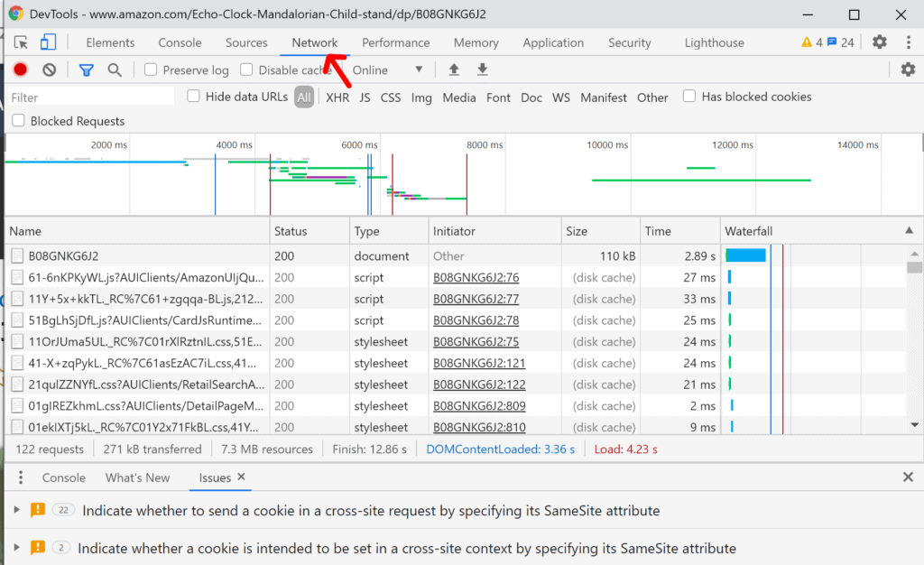Clear the network log
Screen dimensions: 924x565
(x=50, y=69)
